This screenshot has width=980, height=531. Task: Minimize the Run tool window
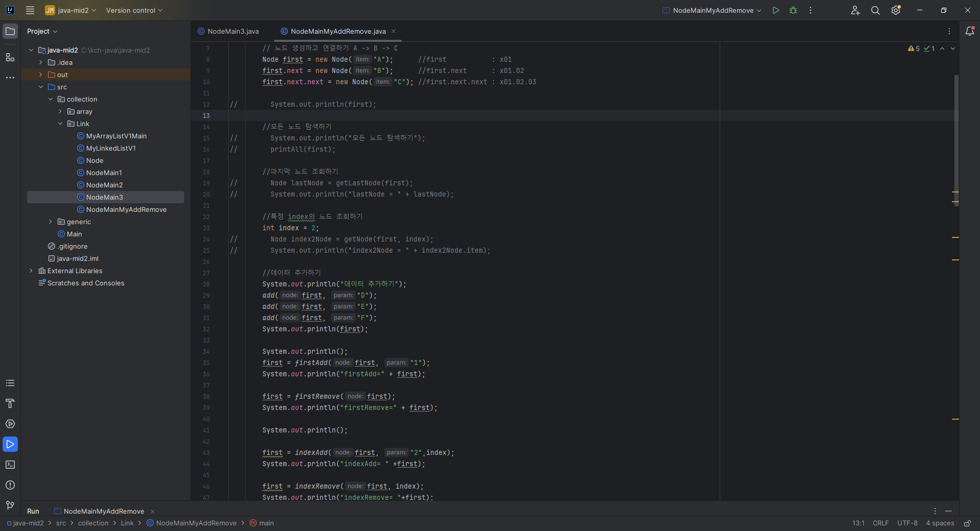(x=948, y=511)
